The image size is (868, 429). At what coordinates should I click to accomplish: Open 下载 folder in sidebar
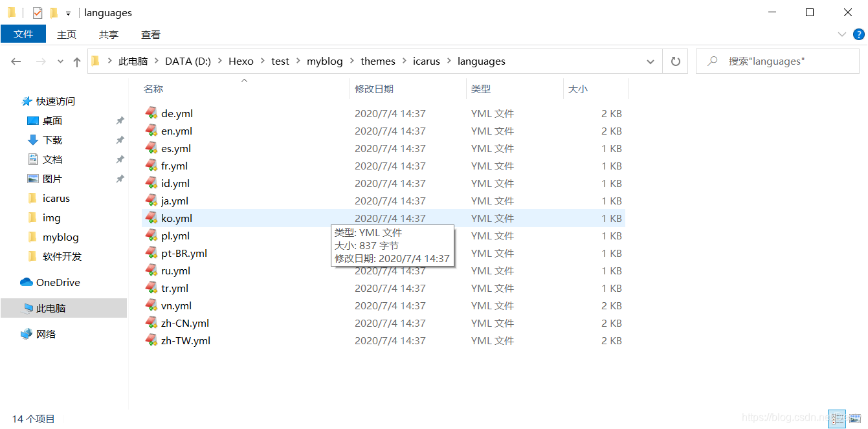[x=52, y=140]
